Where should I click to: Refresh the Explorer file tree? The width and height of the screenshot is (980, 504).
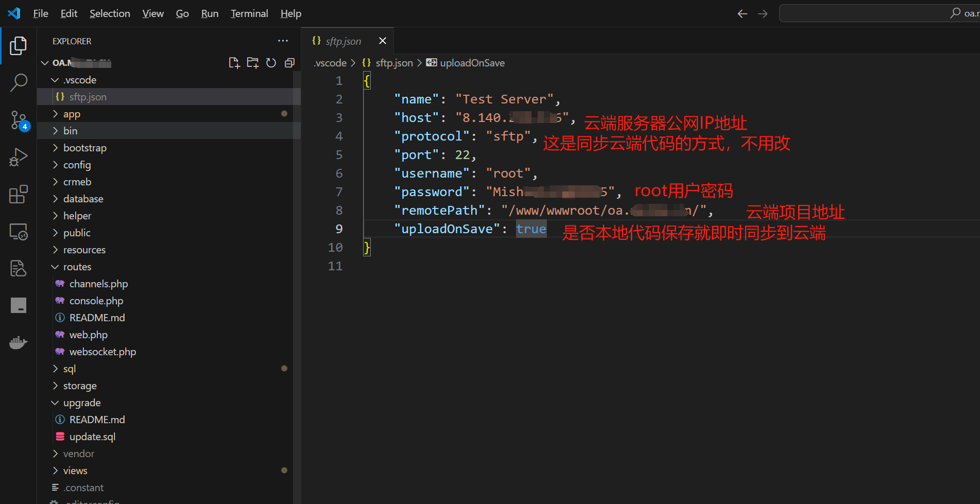(x=271, y=63)
